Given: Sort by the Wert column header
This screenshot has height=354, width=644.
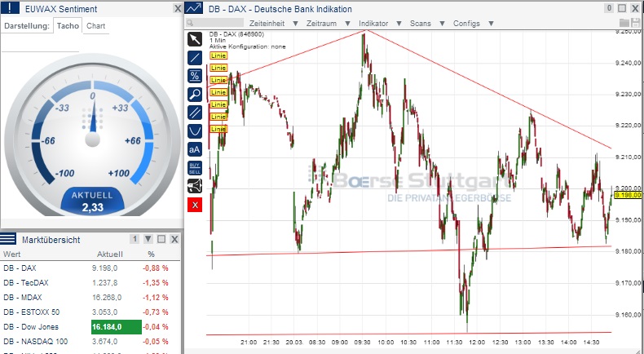Looking at the screenshot, I should (x=11, y=254).
